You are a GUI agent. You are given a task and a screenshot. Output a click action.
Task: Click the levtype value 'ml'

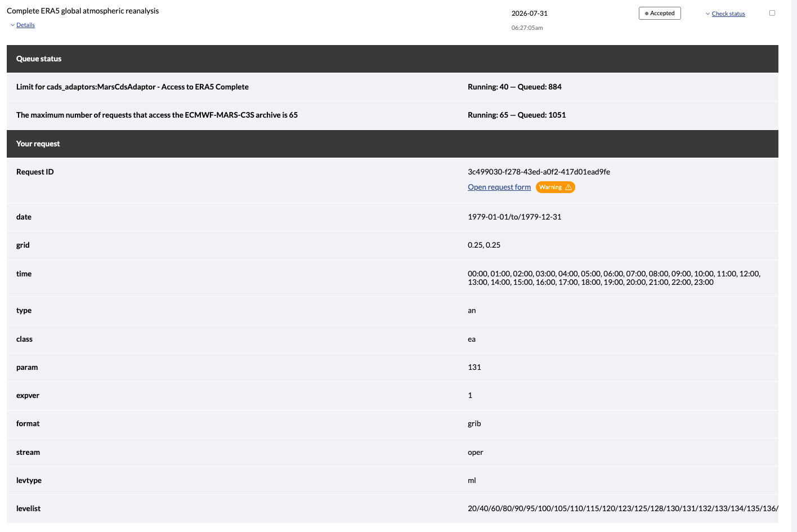pos(472,480)
